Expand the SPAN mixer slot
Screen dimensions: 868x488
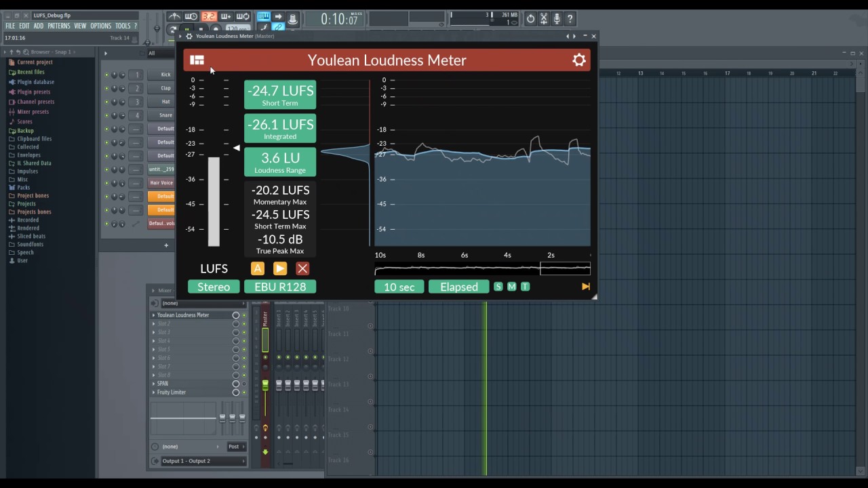(154, 384)
